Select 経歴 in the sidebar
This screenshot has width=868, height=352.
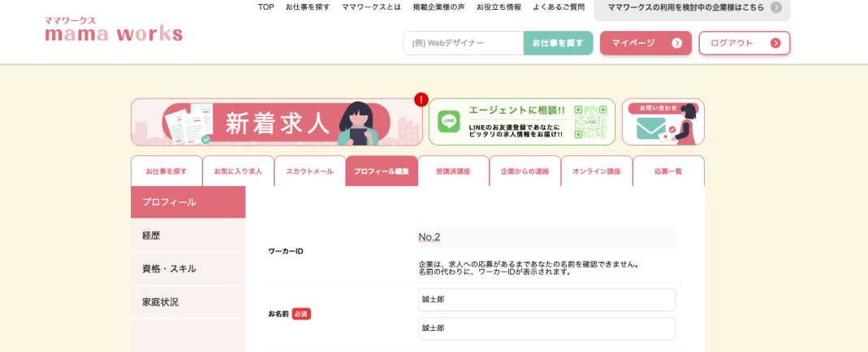(x=188, y=236)
